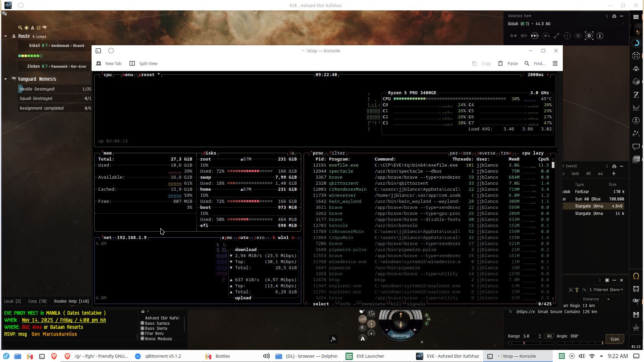
Task: Select the Fortizar row in overview
Action: tap(594, 192)
